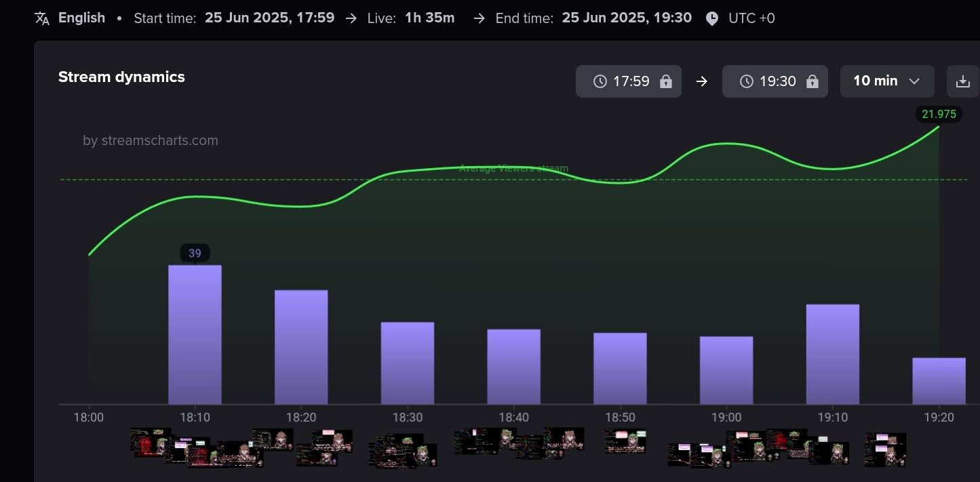The image size is (980, 482).
Task: Edit the 19:30 range end time
Action: pyautogui.click(x=775, y=81)
